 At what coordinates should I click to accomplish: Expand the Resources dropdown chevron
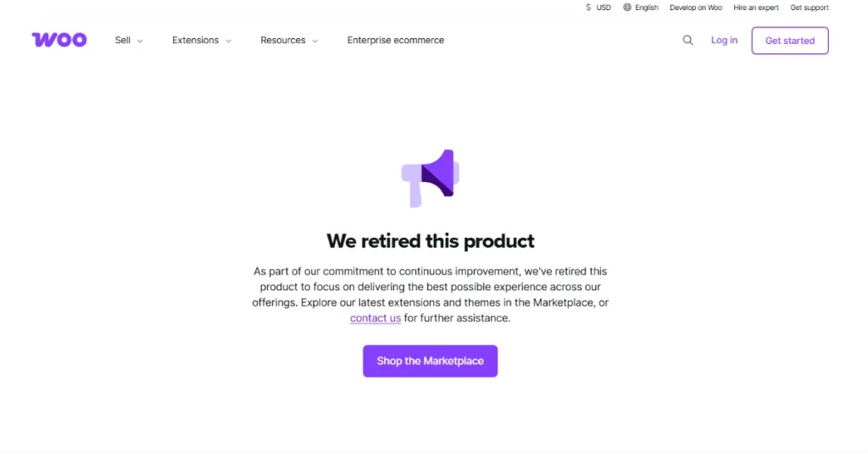click(314, 41)
